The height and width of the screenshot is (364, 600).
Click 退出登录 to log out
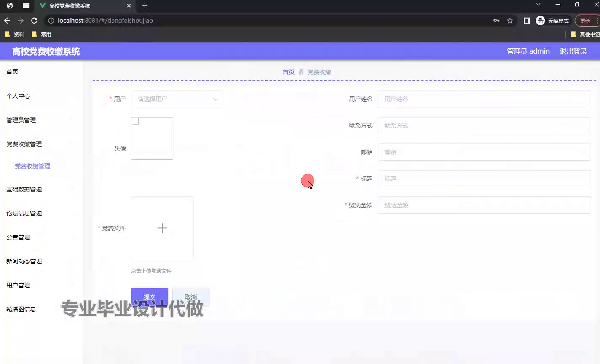(x=573, y=51)
